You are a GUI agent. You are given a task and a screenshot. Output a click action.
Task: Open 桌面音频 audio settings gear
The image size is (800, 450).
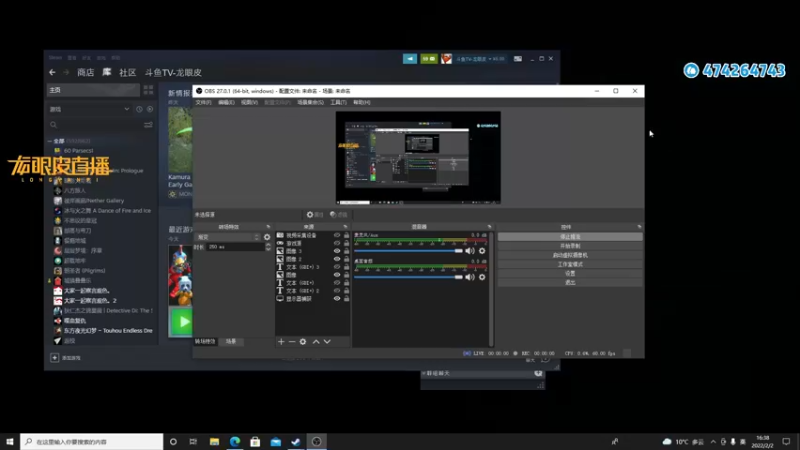[482, 277]
